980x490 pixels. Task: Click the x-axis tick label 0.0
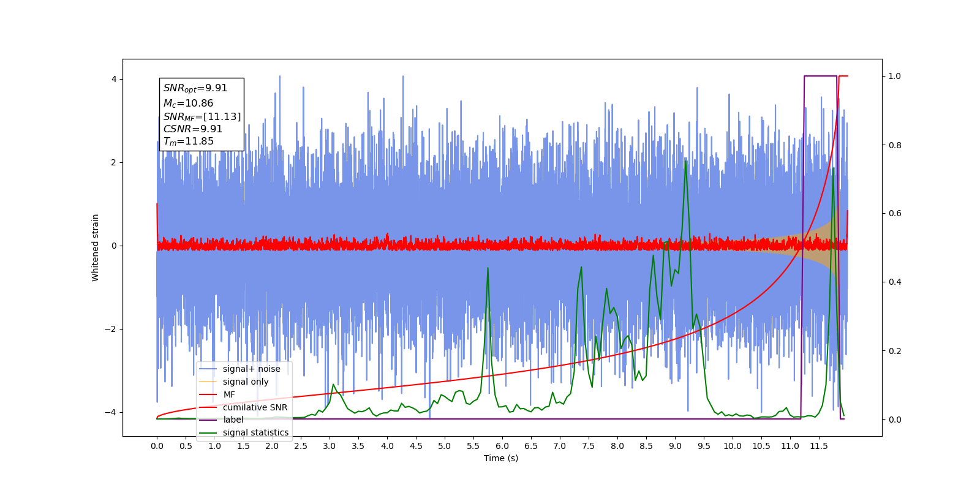point(157,446)
